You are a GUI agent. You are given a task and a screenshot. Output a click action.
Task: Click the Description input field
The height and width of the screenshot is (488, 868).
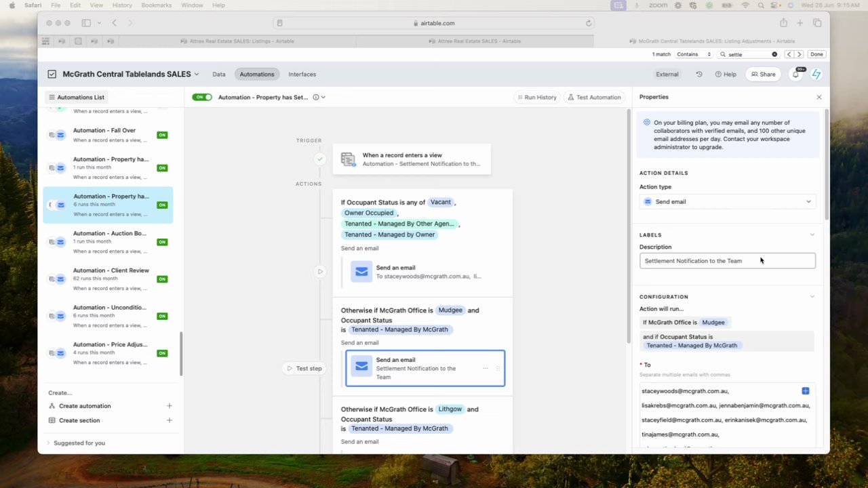(x=727, y=261)
